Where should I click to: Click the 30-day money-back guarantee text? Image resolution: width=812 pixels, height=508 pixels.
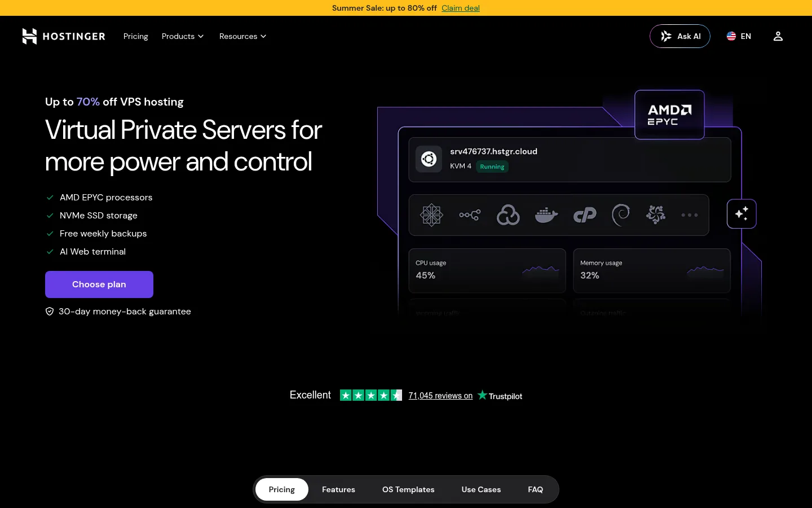tap(125, 312)
